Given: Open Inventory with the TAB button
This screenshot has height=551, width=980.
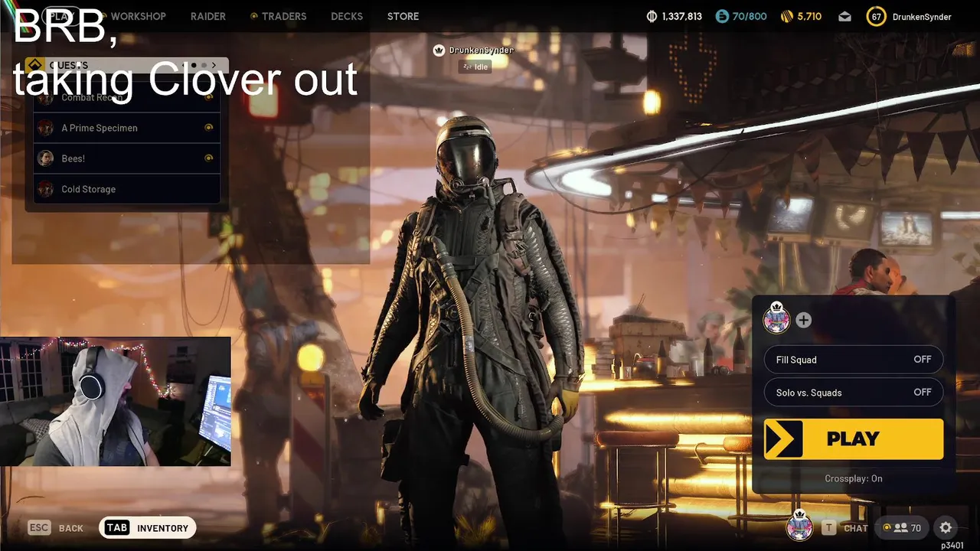Looking at the screenshot, I should pyautogui.click(x=148, y=528).
